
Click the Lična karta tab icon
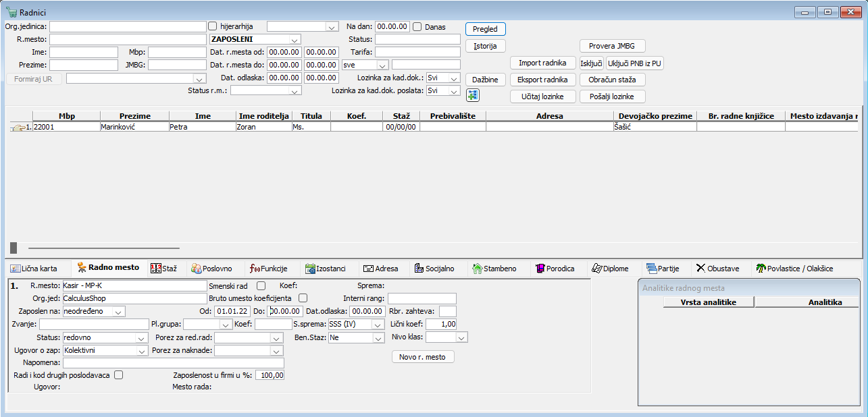click(15, 269)
